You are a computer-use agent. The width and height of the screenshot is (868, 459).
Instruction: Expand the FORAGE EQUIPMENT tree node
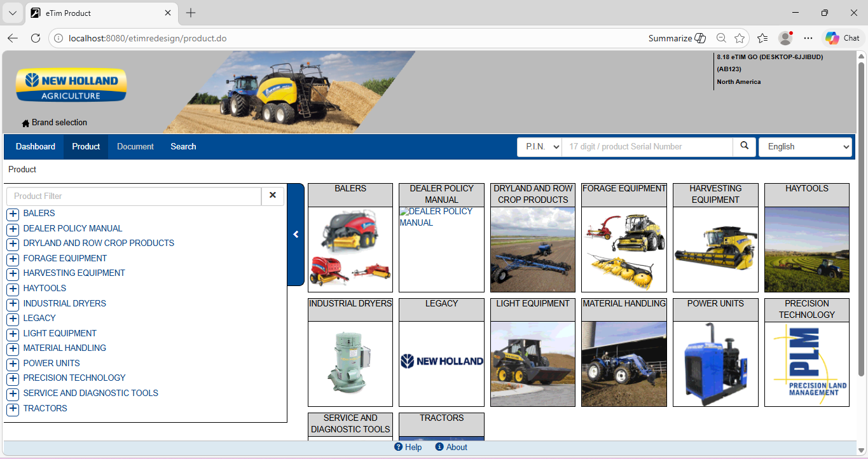[x=13, y=259]
